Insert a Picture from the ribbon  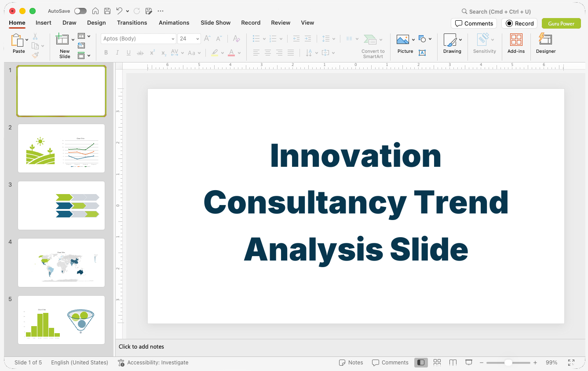coord(403,40)
